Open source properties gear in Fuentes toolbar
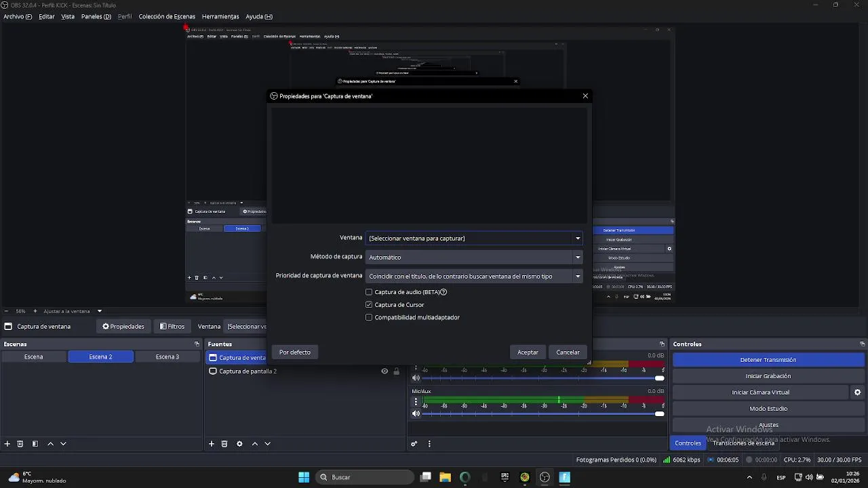Screen dimensions: 868x488 click(x=239, y=444)
